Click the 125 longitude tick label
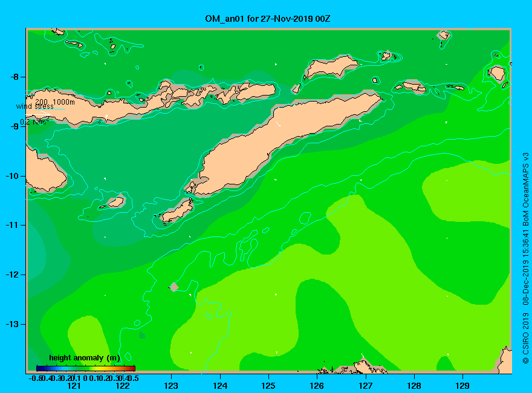Screen dimensions: 532x393 tap(268, 386)
